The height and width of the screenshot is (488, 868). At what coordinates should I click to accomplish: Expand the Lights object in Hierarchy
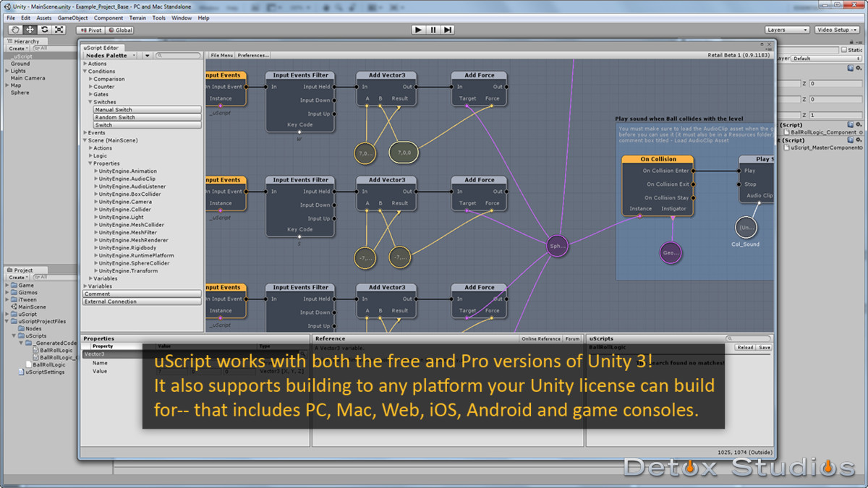[7, 71]
